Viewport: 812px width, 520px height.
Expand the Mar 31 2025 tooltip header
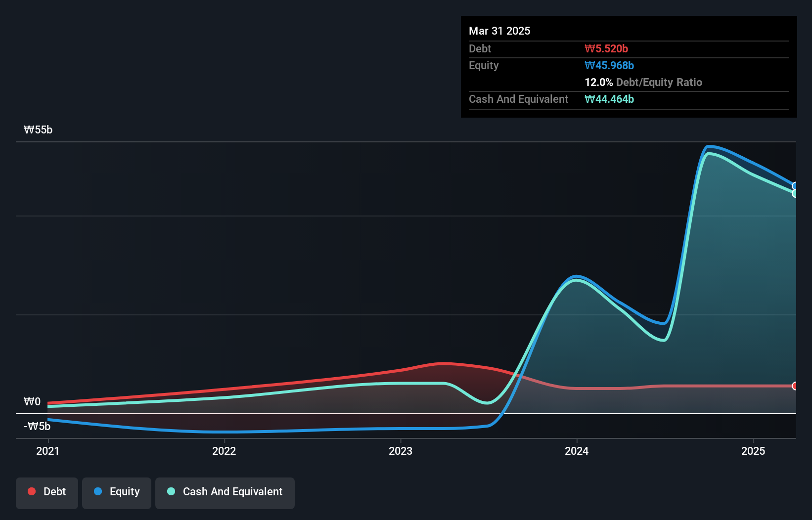click(499, 31)
